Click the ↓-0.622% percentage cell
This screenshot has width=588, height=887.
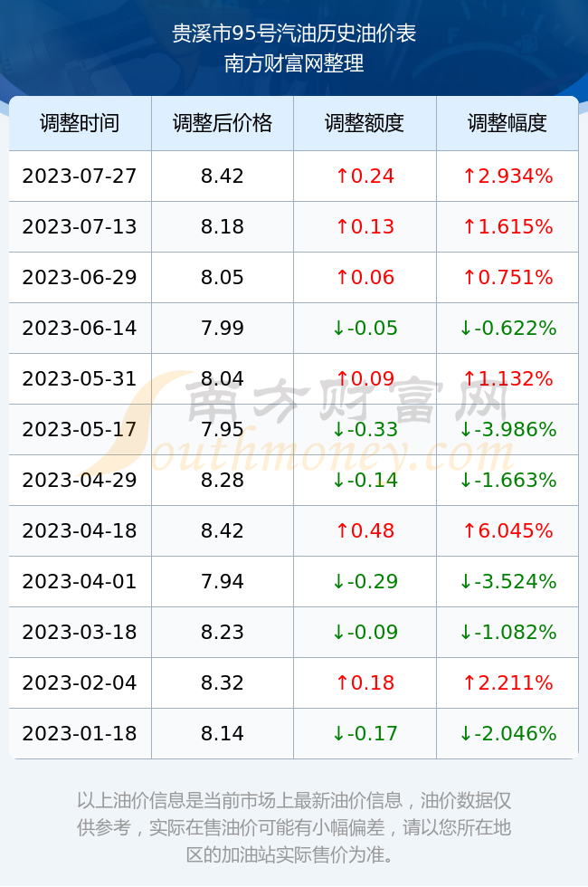click(507, 328)
